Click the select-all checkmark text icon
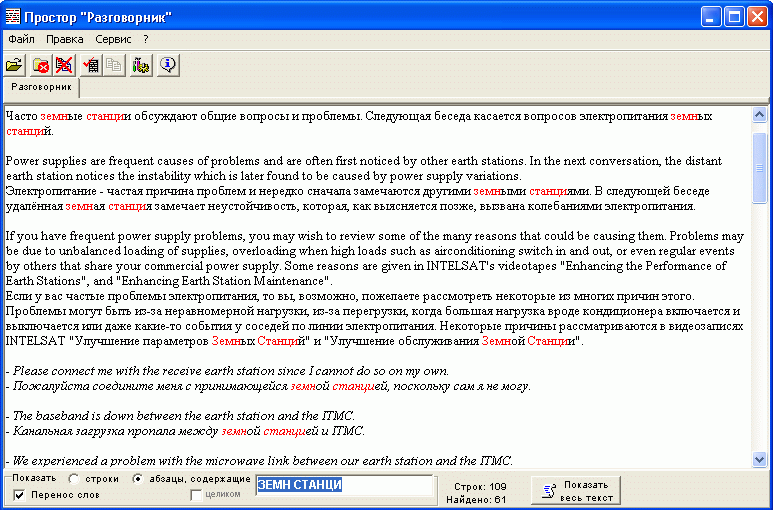 92,65
